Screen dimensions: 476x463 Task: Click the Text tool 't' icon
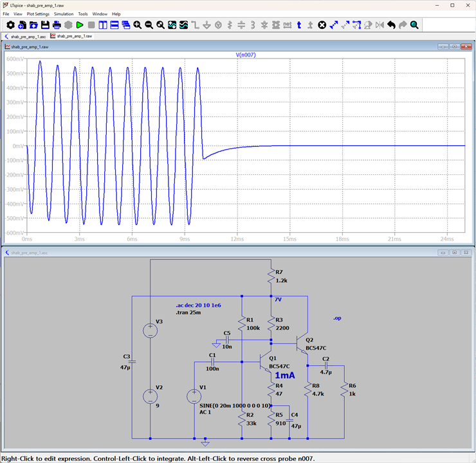coord(299,25)
